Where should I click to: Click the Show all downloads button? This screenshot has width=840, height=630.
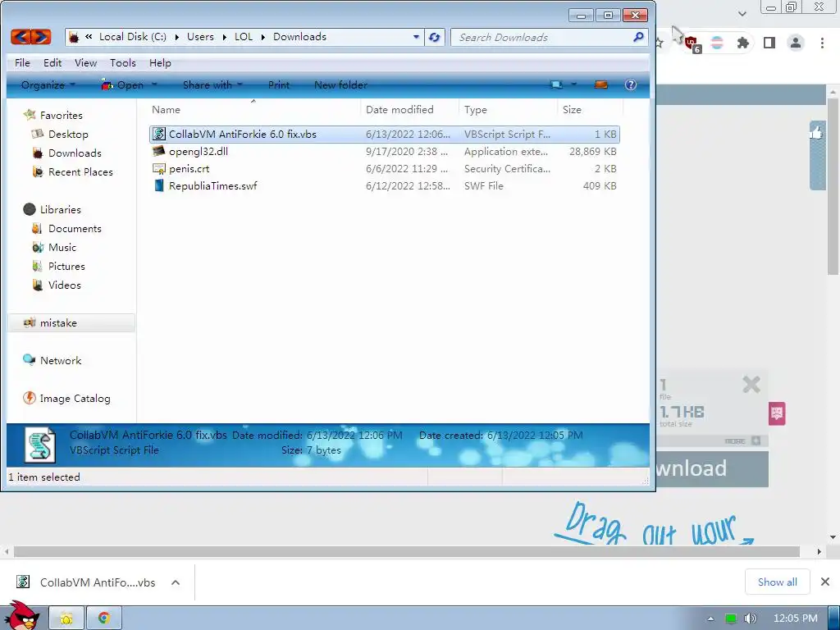pyautogui.click(x=778, y=582)
